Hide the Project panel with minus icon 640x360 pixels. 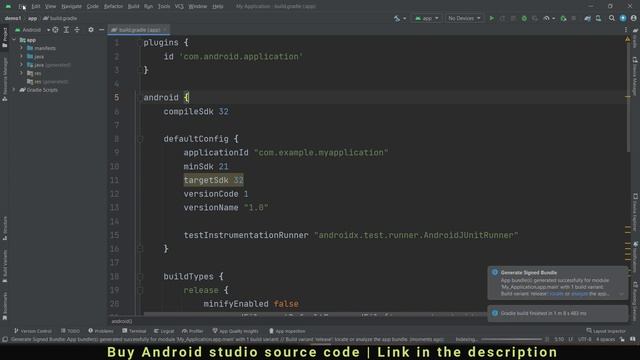[x=102, y=30]
